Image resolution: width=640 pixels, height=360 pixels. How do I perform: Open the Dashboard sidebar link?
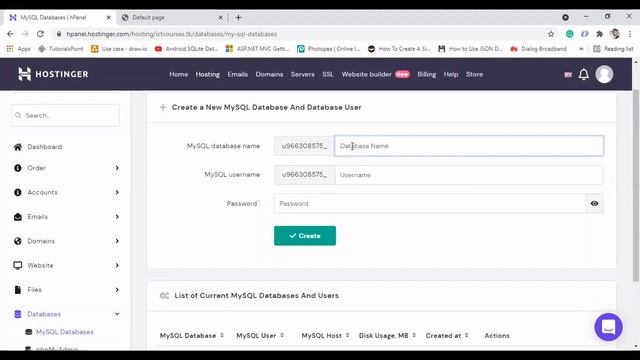coord(45,147)
